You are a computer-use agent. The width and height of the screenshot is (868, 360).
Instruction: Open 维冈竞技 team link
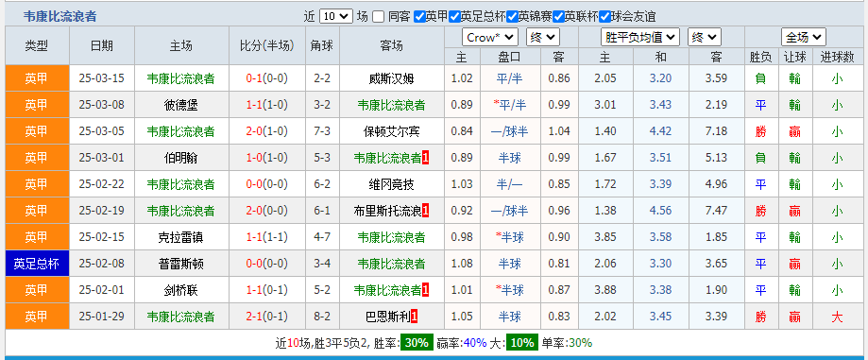click(391, 184)
